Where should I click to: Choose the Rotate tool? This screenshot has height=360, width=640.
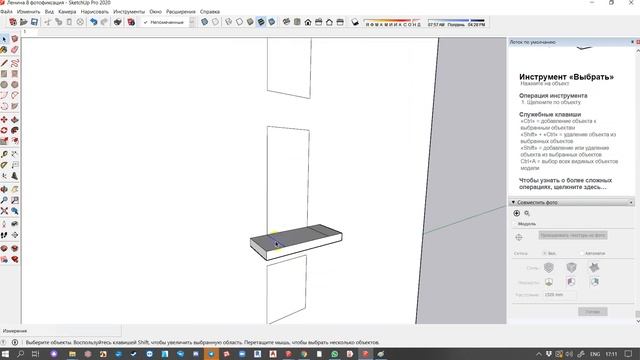pos(4,130)
